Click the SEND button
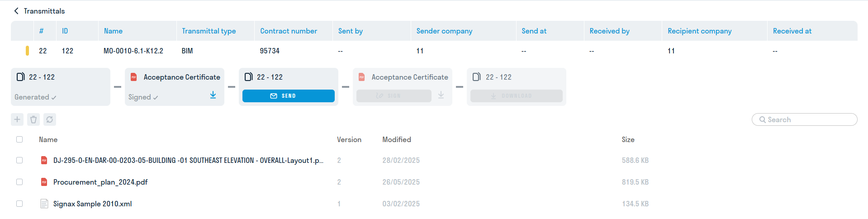The image size is (868, 219). 289,96
